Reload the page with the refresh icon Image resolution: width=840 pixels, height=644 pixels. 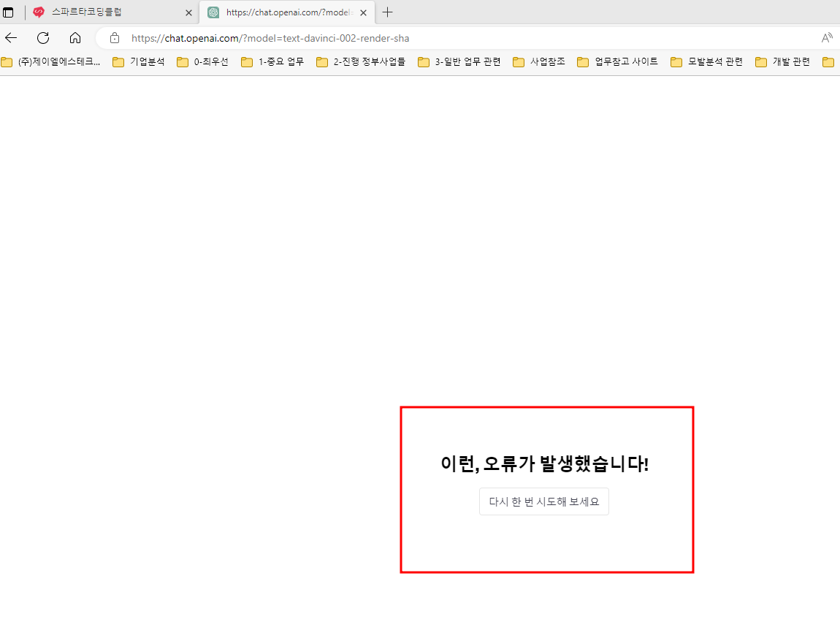coord(43,38)
